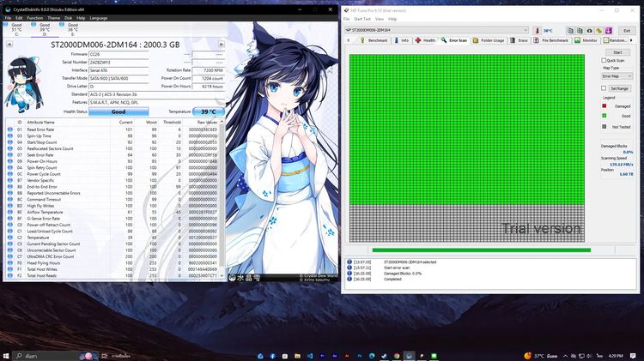Open Task View on taskbar
Image resolution: width=644 pixels, height=361 pixels.
pos(104,356)
